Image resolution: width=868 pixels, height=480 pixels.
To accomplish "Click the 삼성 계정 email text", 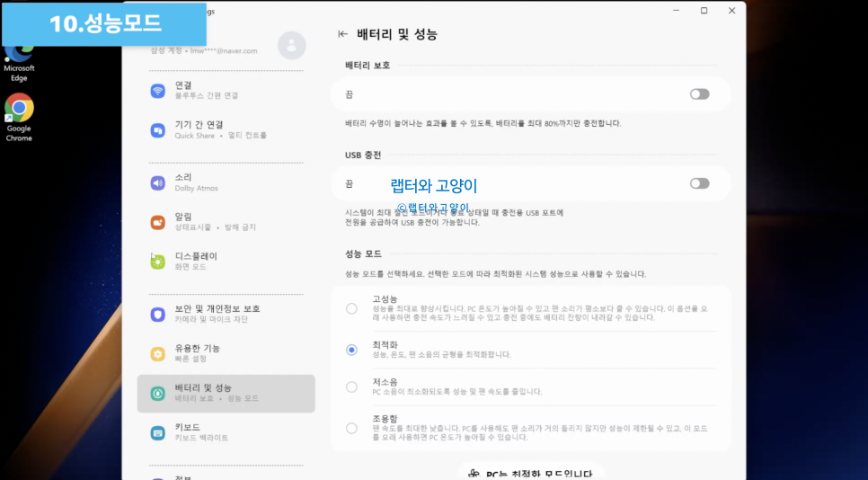I will pos(204,51).
